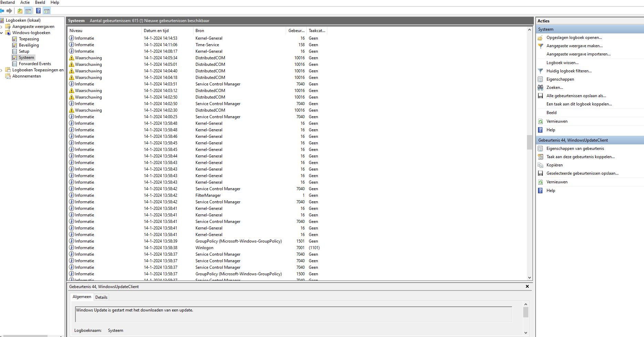
Task: Click the Kopiëren pages icon
Action: (540, 165)
